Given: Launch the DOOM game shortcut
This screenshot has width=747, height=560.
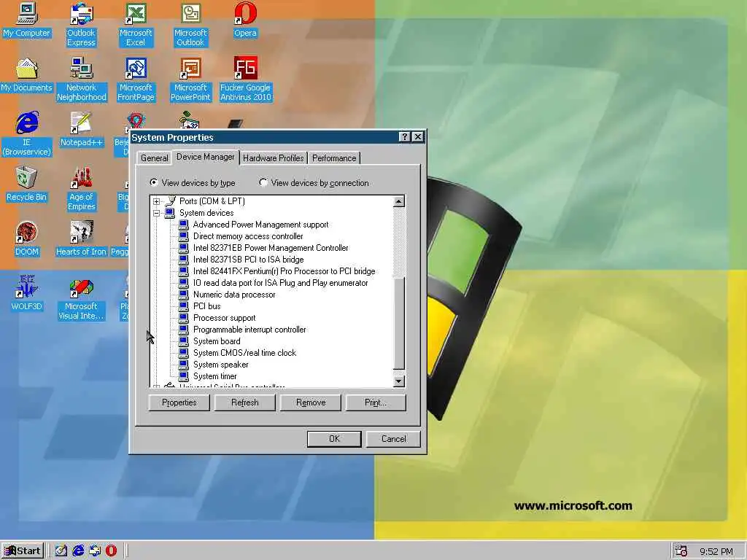Looking at the screenshot, I should tap(27, 239).
